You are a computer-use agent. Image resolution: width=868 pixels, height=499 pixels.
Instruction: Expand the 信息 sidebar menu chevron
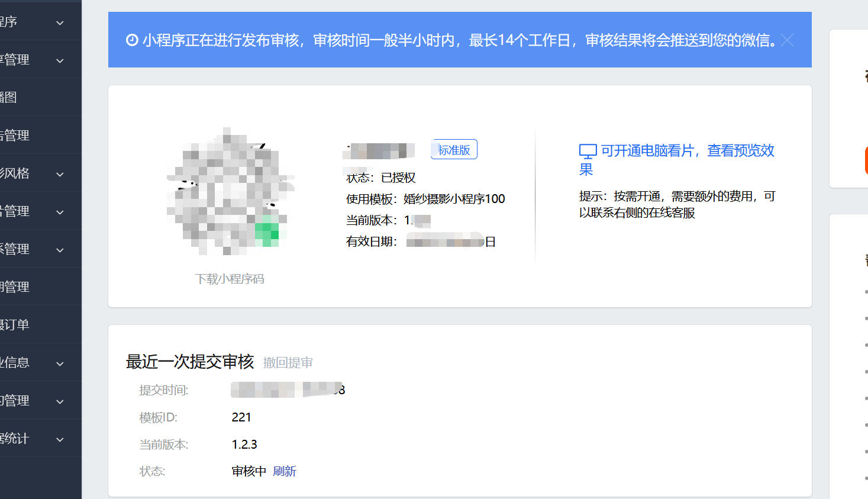pyautogui.click(x=60, y=363)
